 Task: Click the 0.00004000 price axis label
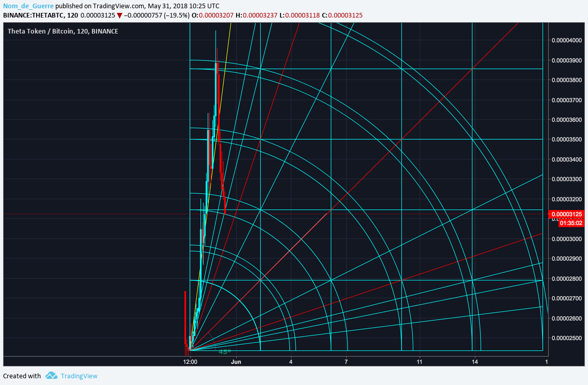pos(567,40)
